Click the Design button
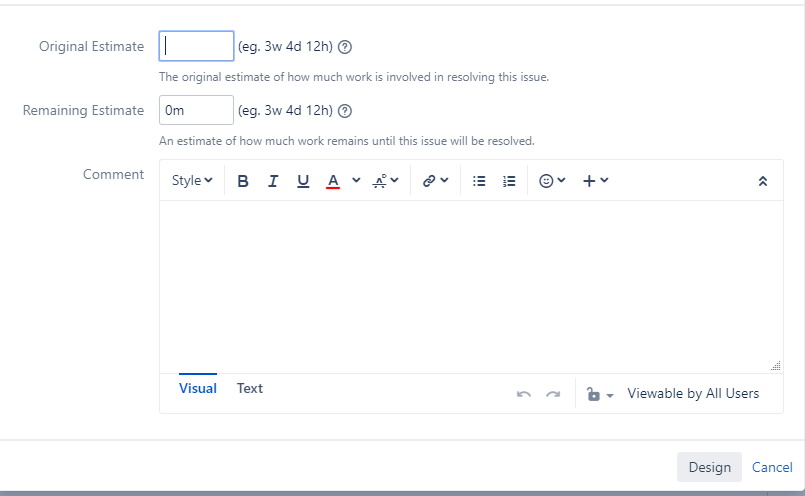The height and width of the screenshot is (496, 805). [x=710, y=467]
